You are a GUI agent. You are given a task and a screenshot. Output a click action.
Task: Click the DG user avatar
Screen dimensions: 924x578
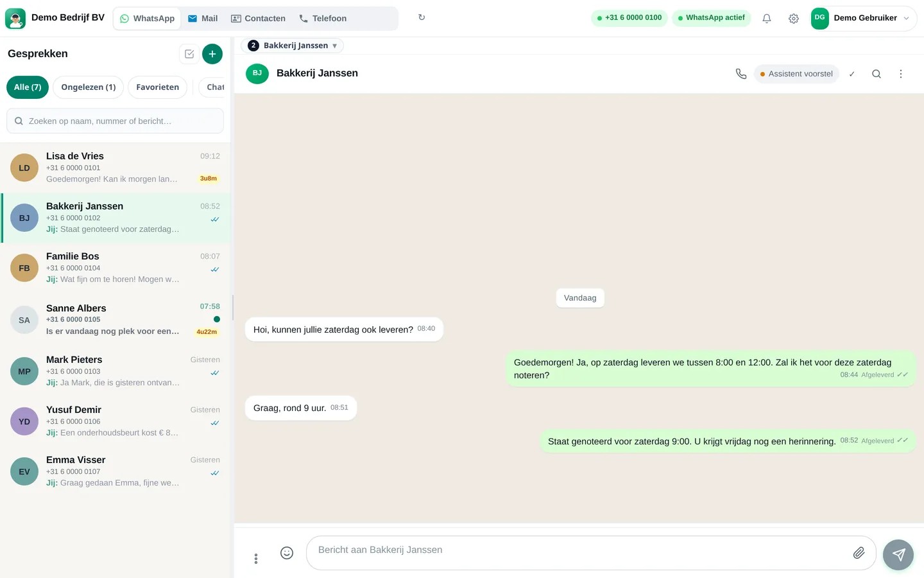[820, 18]
